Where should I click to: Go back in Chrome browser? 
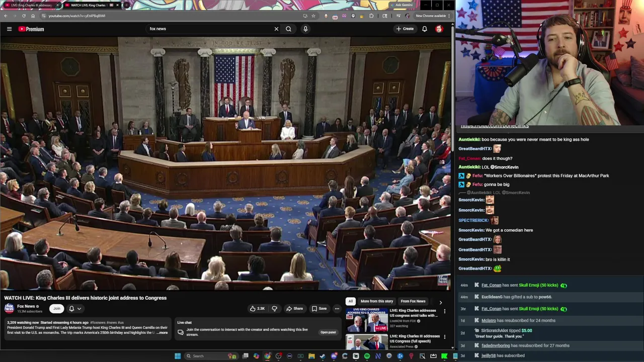pos(6,16)
